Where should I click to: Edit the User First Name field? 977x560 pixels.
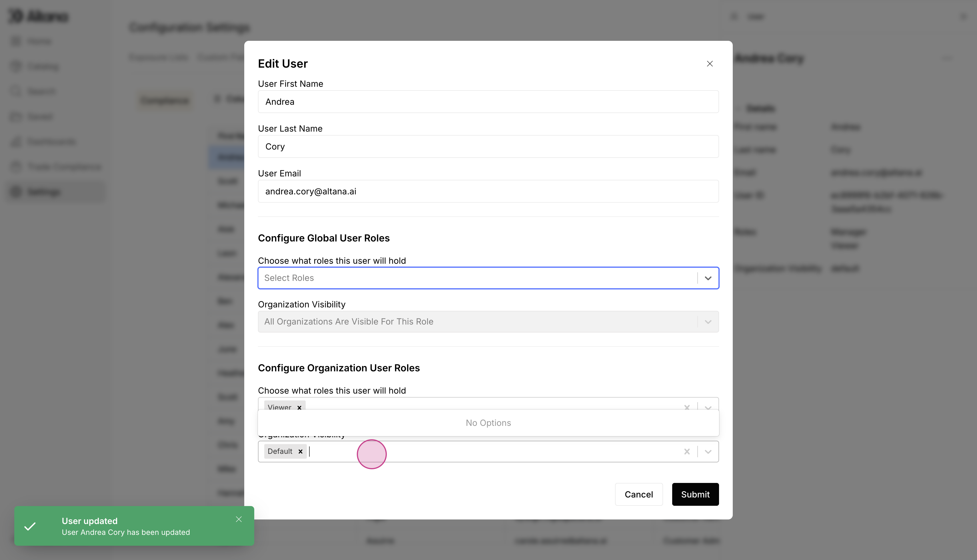[x=488, y=102]
